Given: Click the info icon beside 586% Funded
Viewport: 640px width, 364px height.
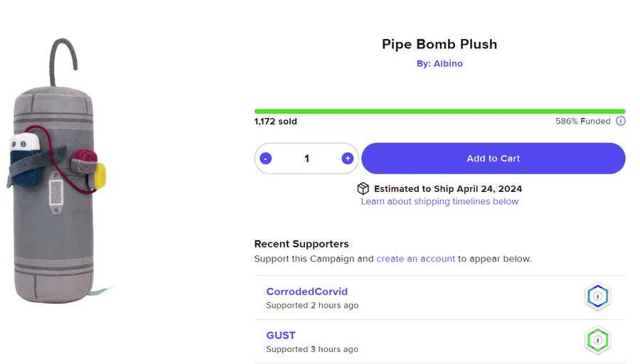Looking at the screenshot, I should 621,122.
